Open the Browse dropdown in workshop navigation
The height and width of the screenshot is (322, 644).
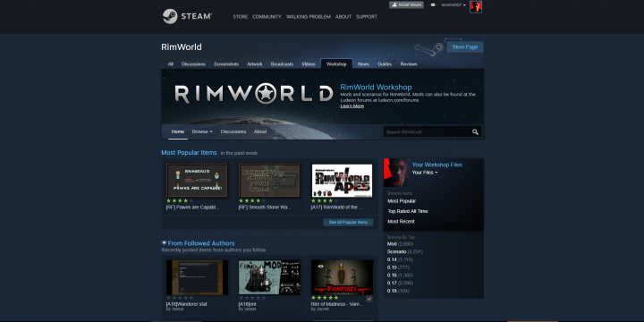point(202,131)
